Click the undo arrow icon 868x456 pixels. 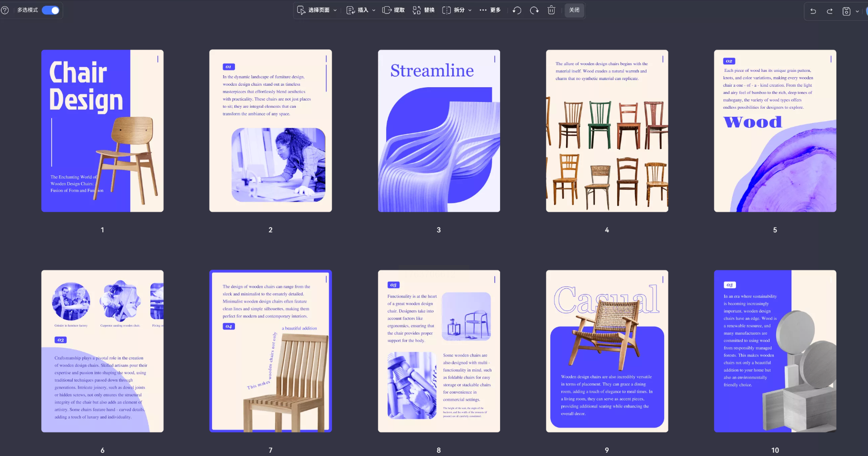click(x=813, y=11)
